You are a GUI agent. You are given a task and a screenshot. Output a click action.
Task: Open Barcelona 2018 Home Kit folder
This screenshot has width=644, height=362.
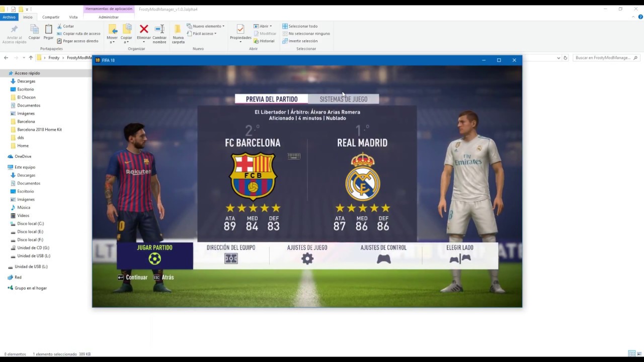(39, 129)
